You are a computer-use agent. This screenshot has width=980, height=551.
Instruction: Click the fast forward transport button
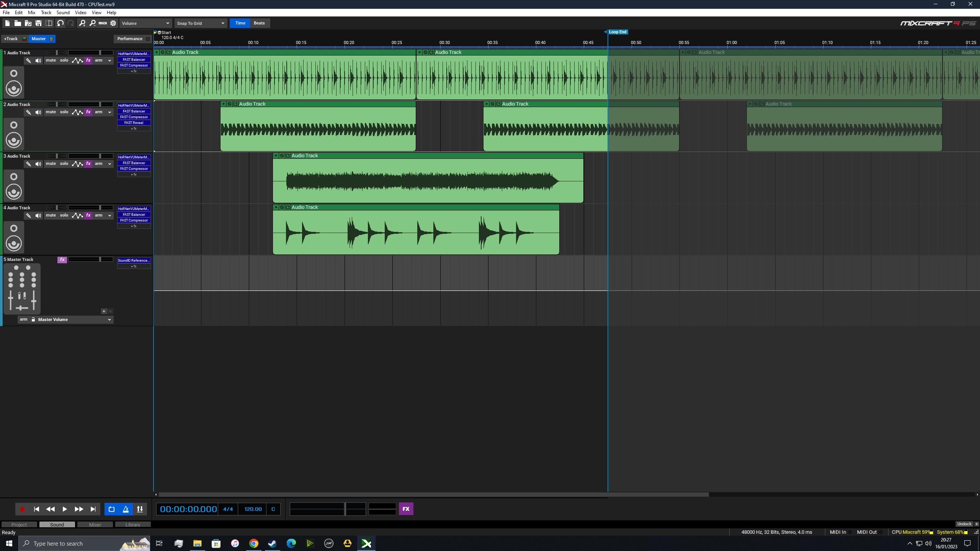point(79,509)
